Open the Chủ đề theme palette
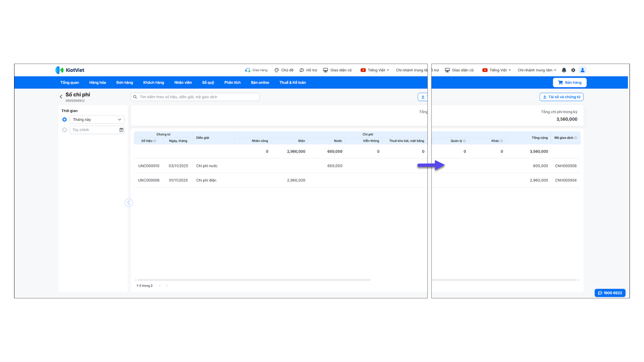The image size is (644, 362). [x=284, y=70]
